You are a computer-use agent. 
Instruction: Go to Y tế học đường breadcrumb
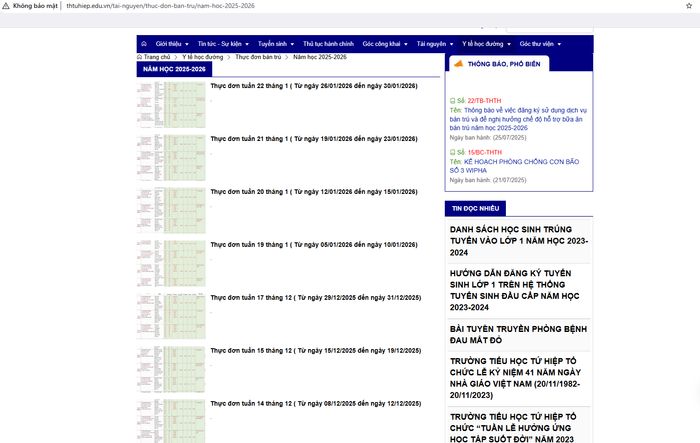pos(202,57)
